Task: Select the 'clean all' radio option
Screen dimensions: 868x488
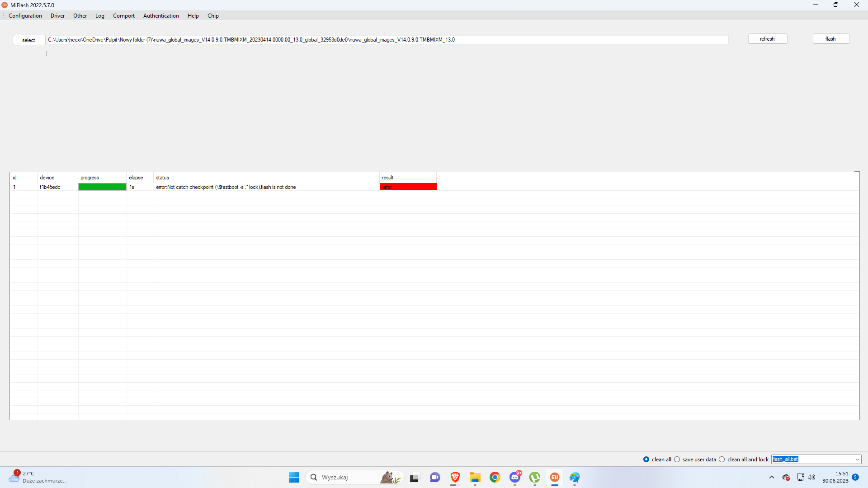Action: (x=646, y=460)
